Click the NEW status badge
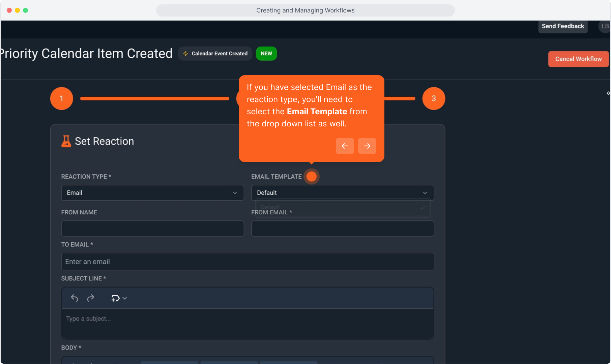611x364 pixels. point(266,54)
